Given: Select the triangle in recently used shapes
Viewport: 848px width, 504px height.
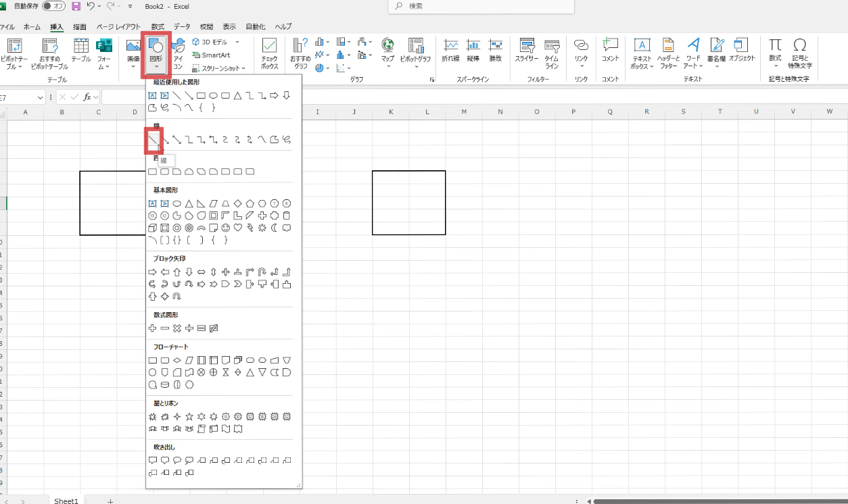Looking at the screenshot, I should pyautogui.click(x=237, y=95).
